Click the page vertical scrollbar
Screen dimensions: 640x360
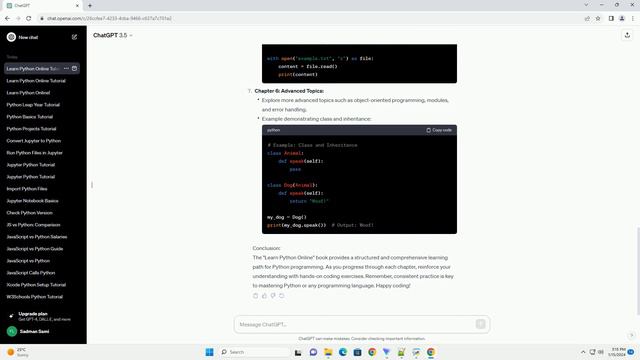pyautogui.click(x=637, y=271)
